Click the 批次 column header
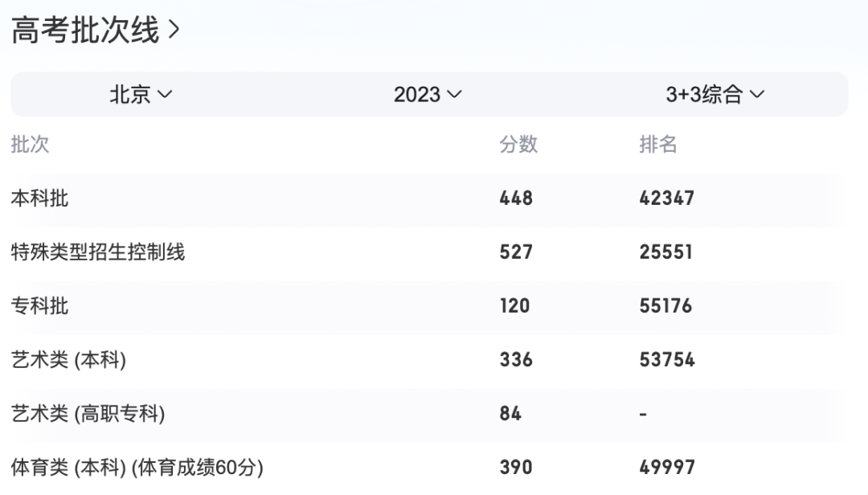Screen dimensions: 868x495 [x=30, y=145]
